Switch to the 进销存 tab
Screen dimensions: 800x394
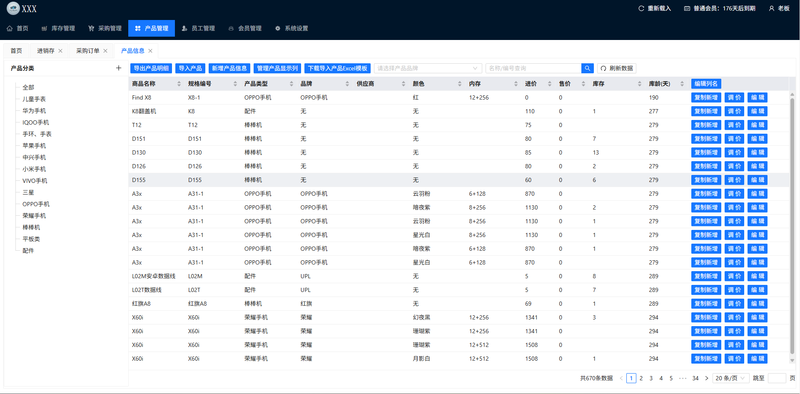[x=45, y=51]
